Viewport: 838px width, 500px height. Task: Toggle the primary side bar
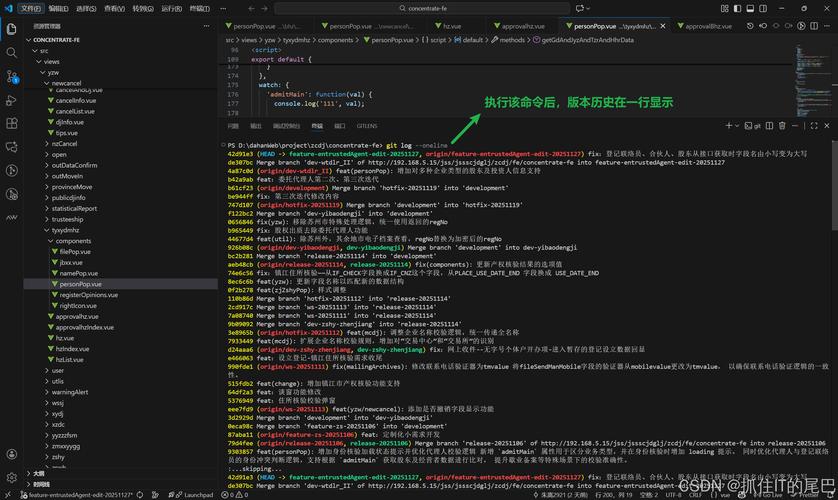[x=738, y=9]
